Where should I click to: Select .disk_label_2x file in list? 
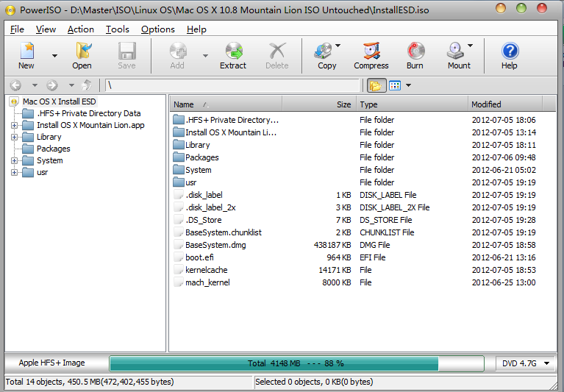coord(210,207)
